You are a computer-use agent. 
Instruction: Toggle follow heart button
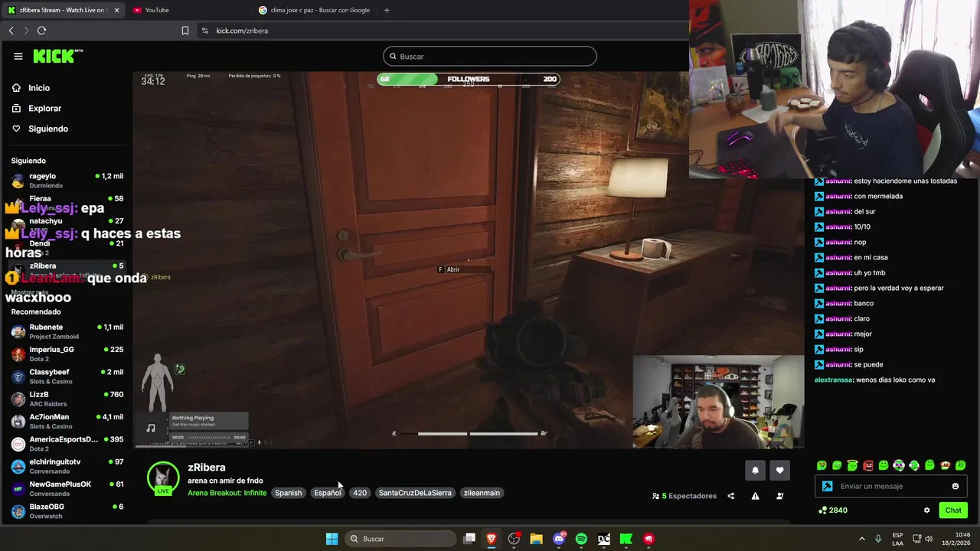click(779, 471)
